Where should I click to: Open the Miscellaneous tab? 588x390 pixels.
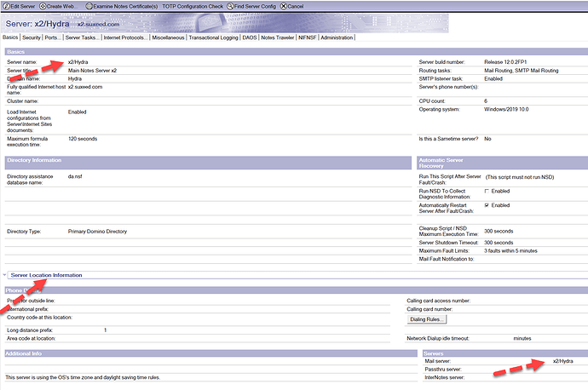pos(168,37)
